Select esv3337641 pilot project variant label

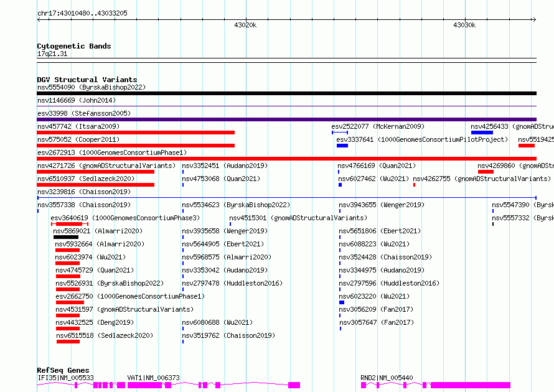point(422,139)
